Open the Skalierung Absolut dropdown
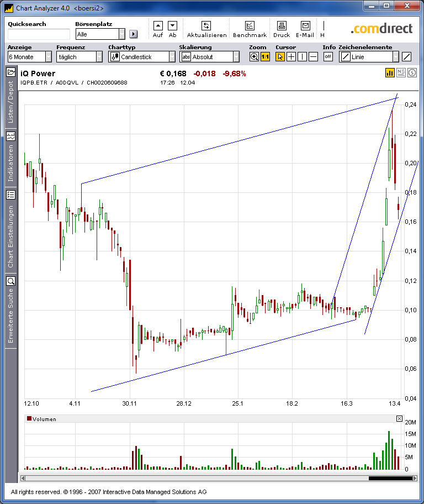Screen dimensions: 424x504 [x=209, y=57]
